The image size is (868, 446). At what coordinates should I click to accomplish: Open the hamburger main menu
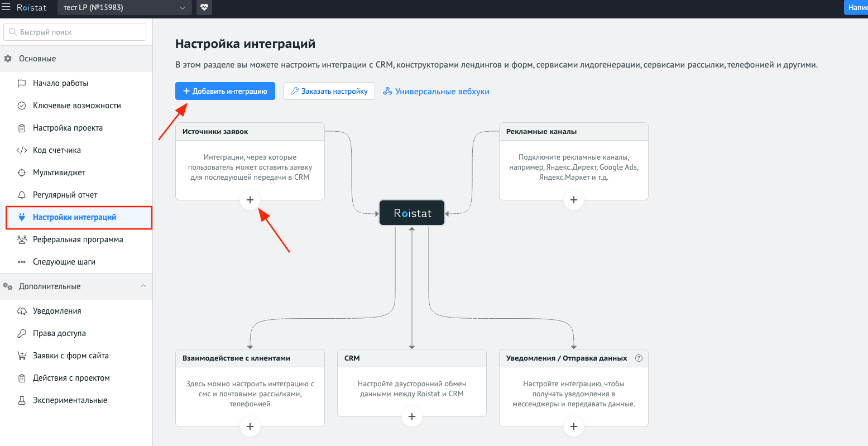click(6, 7)
